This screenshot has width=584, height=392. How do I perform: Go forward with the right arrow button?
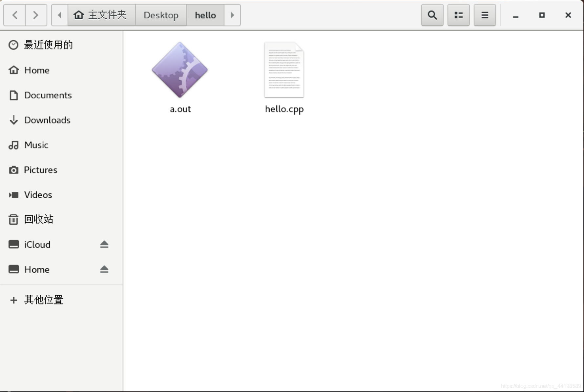point(36,15)
